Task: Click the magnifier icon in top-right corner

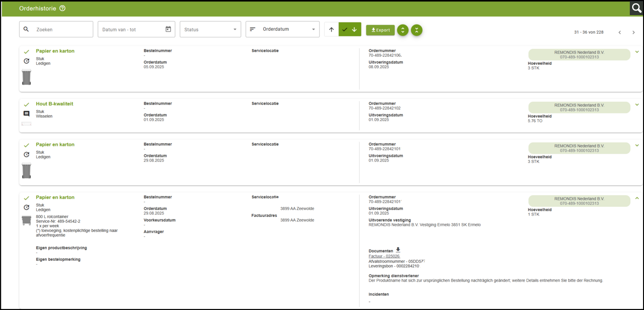Action: click(636, 9)
